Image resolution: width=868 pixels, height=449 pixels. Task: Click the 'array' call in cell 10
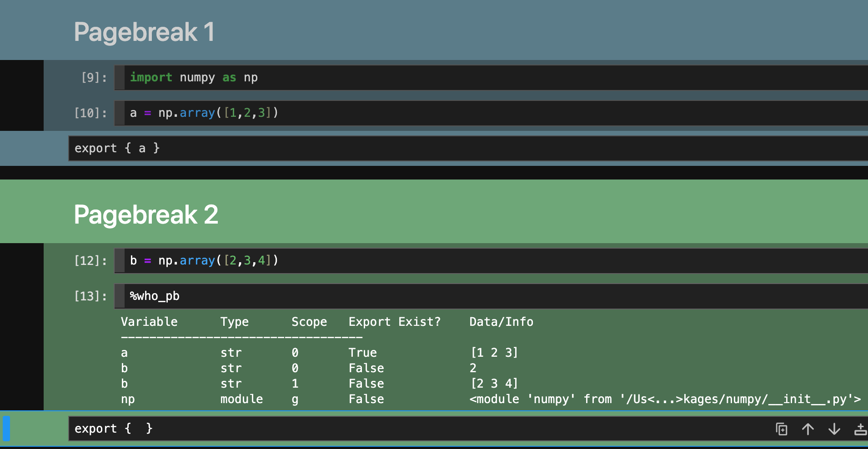click(197, 113)
